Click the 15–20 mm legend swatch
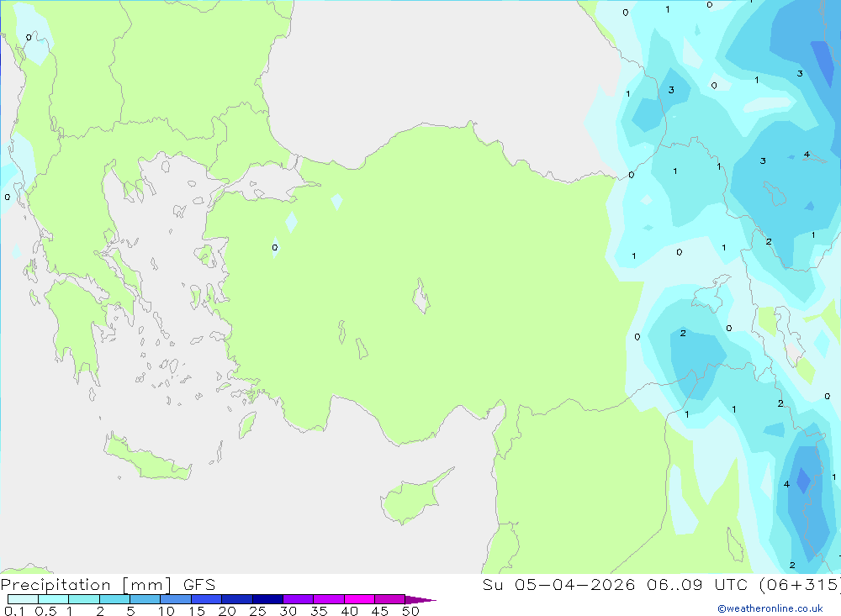841x616 pixels. click(x=207, y=599)
